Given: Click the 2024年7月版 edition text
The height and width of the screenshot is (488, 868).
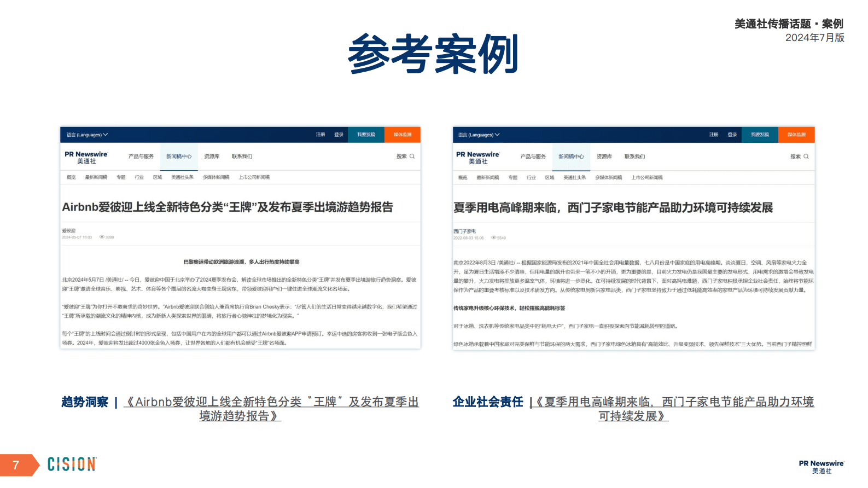Looking at the screenshot, I should pos(815,38).
